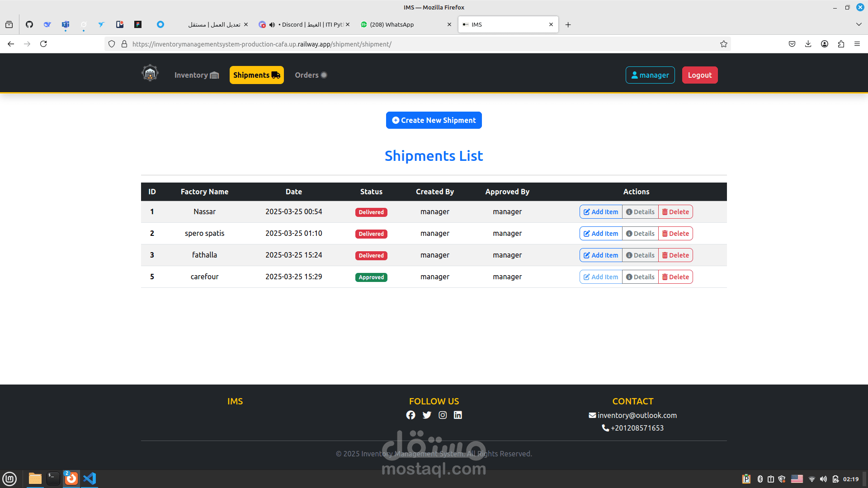Click the URL address bar
The height and width of the screenshot is (488, 868).
click(407, 44)
